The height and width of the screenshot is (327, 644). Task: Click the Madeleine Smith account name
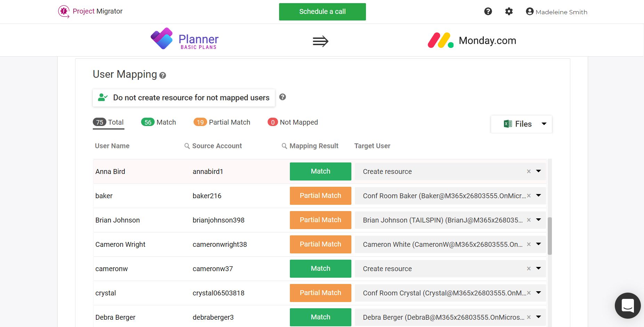(x=561, y=12)
